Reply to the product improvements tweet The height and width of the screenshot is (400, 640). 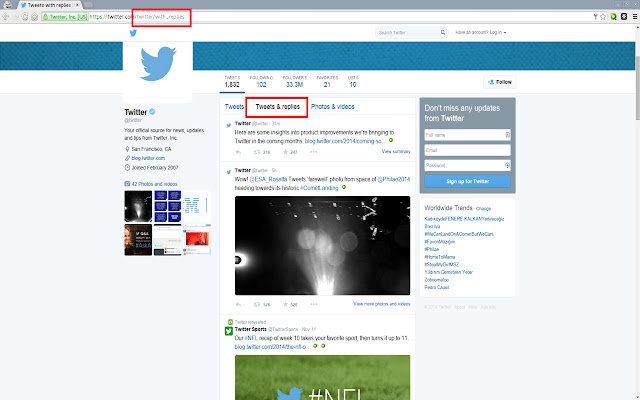click(238, 152)
